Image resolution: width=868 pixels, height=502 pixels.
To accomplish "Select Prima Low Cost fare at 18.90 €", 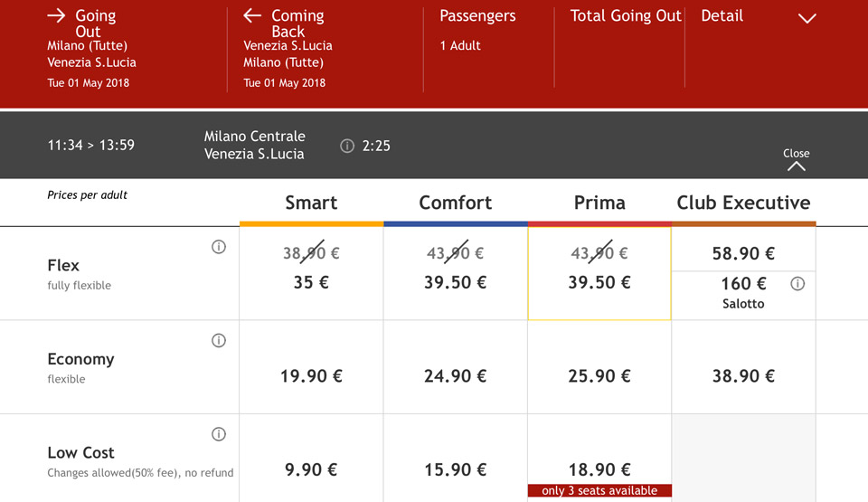I will [599, 469].
